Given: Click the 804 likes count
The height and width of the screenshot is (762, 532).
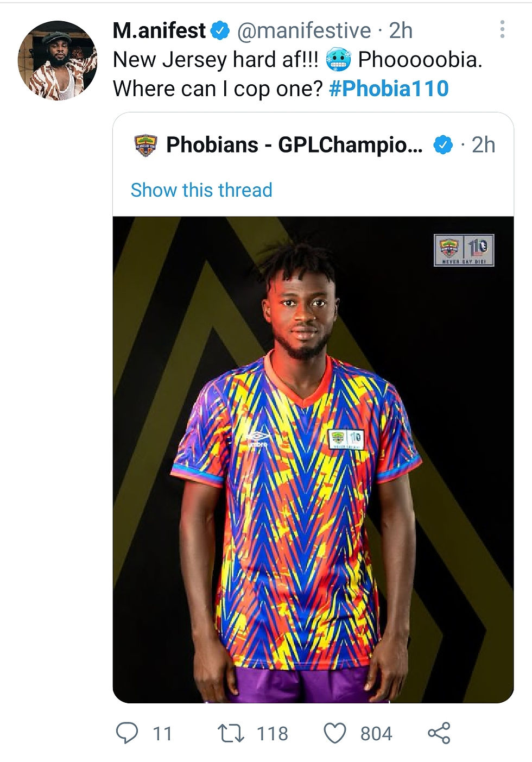Looking at the screenshot, I should [x=376, y=734].
